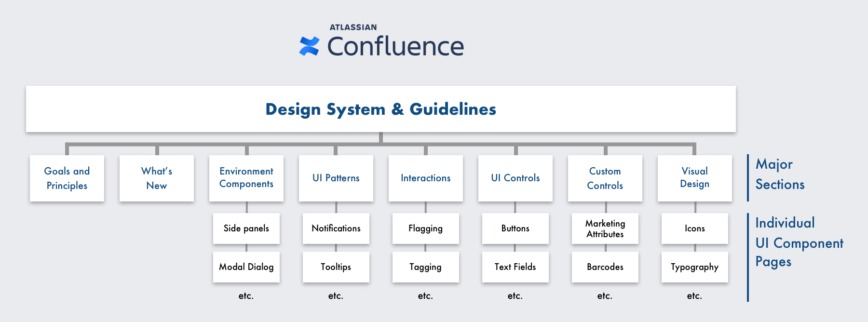This screenshot has height=322, width=868.
Task: Click the Confluence wordmark text
Action: click(x=395, y=46)
